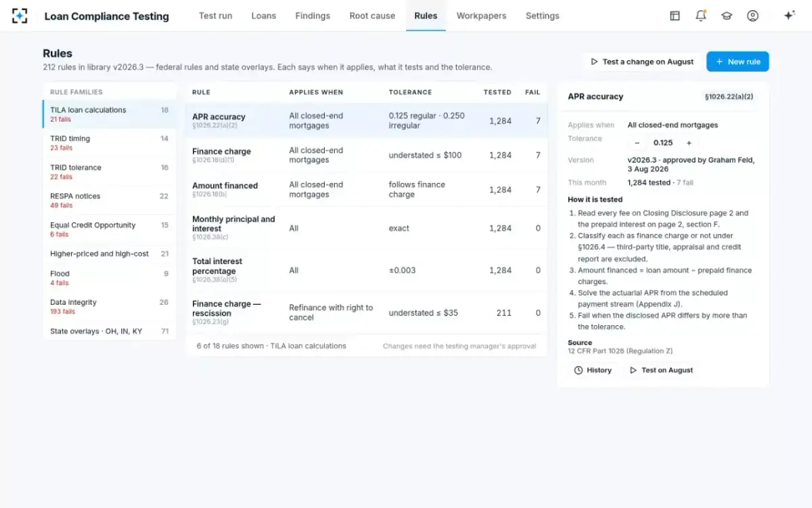Open the layout panel icon
The image size is (812, 508).
pyautogui.click(x=675, y=16)
